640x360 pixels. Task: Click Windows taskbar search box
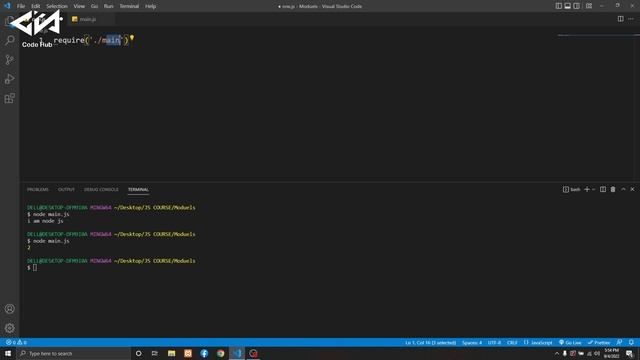pyautogui.click(x=74, y=353)
